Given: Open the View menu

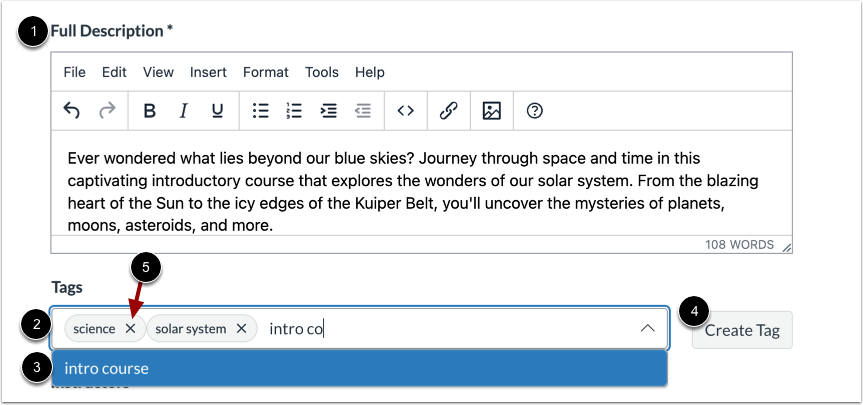Looking at the screenshot, I should click(158, 72).
